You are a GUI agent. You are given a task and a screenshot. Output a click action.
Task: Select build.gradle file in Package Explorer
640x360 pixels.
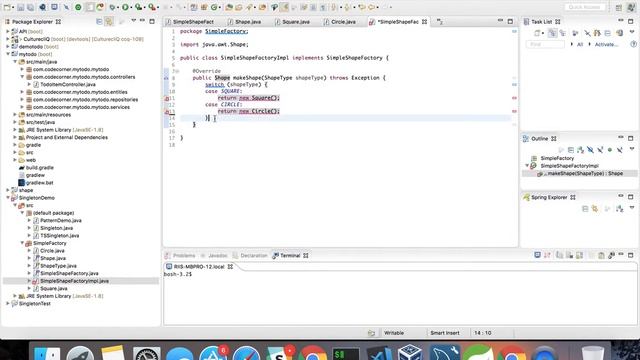pos(40,167)
